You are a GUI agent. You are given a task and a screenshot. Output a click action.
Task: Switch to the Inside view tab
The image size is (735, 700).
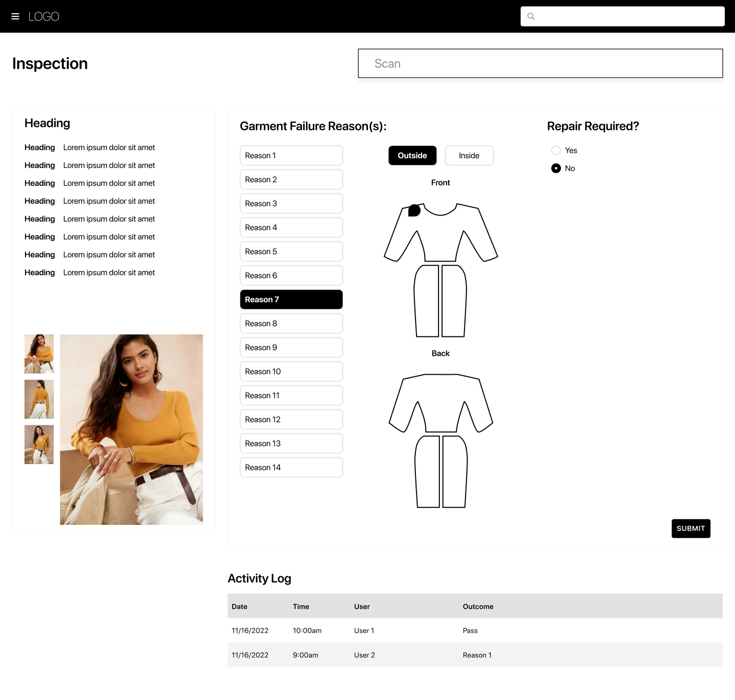coord(469,156)
